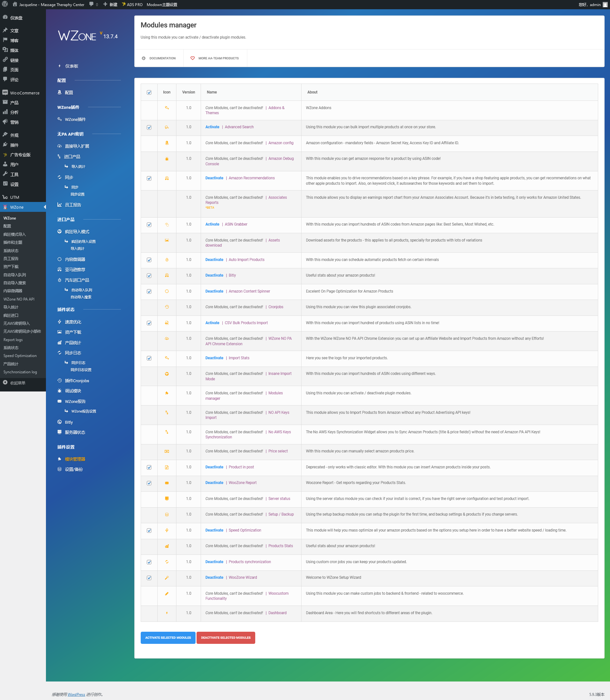The height and width of the screenshot is (700, 610).
Task: Open the WordPress footer link
Action: pyautogui.click(x=76, y=694)
